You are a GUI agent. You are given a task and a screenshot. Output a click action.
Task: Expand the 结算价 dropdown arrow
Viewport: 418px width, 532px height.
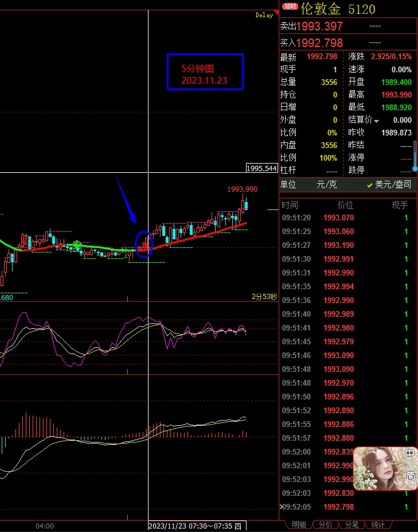377,121
